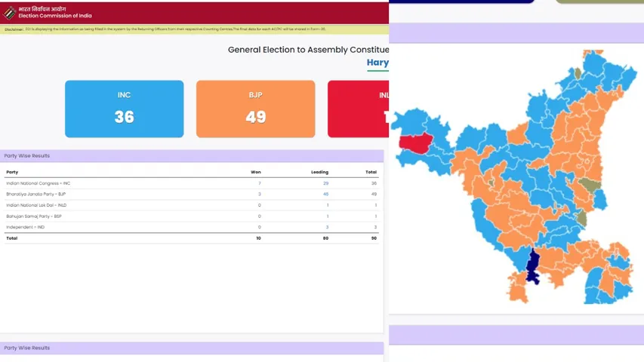Click the 'Election Commission of India' title text
The width and height of the screenshot is (644, 362).
click(55, 16)
